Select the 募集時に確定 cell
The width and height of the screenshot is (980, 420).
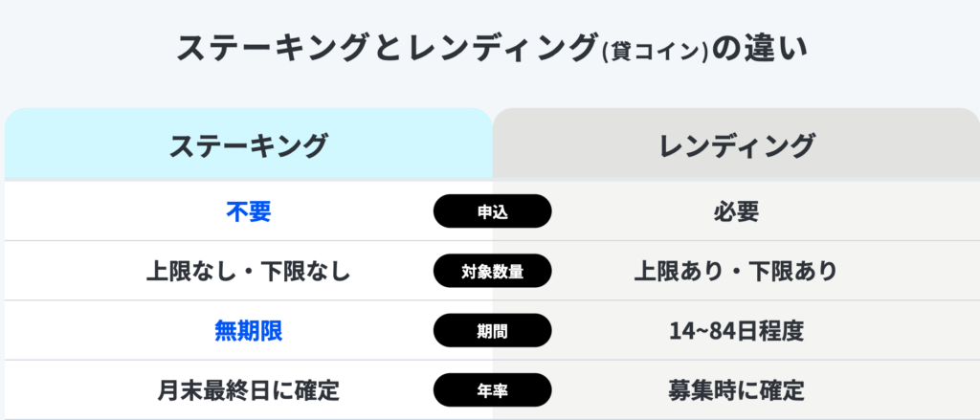736,390
